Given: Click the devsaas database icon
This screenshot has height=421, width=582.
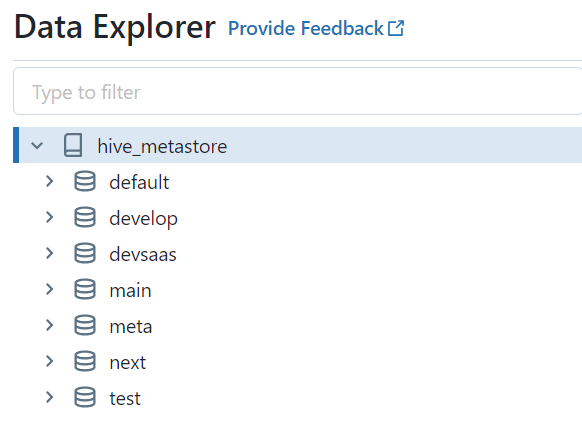Looking at the screenshot, I should (85, 253).
